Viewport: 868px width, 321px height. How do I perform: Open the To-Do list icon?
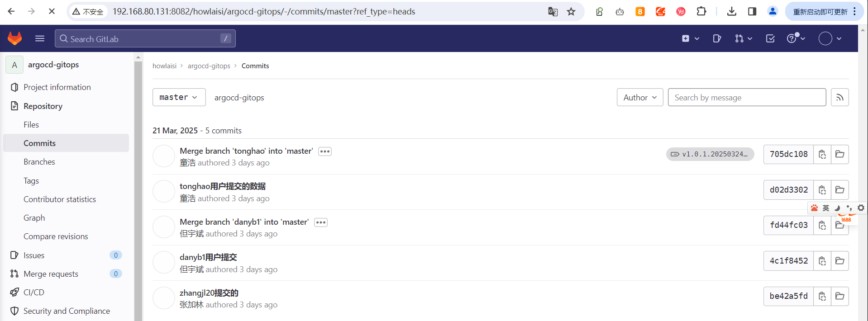pos(770,38)
